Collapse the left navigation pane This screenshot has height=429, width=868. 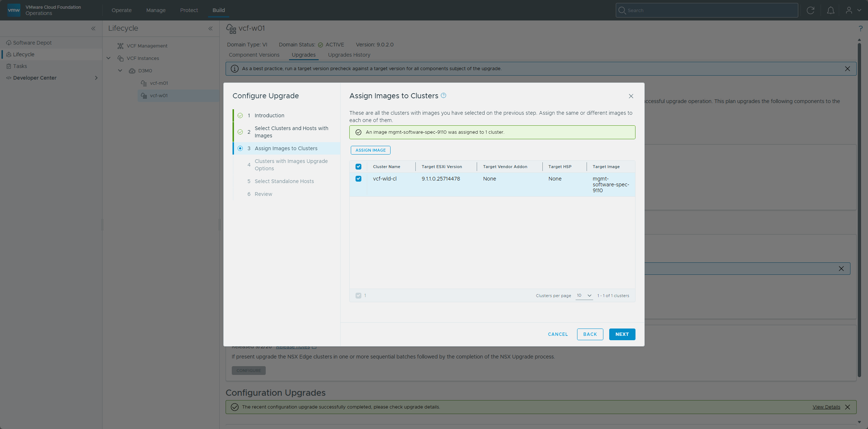click(x=93, y=29)
